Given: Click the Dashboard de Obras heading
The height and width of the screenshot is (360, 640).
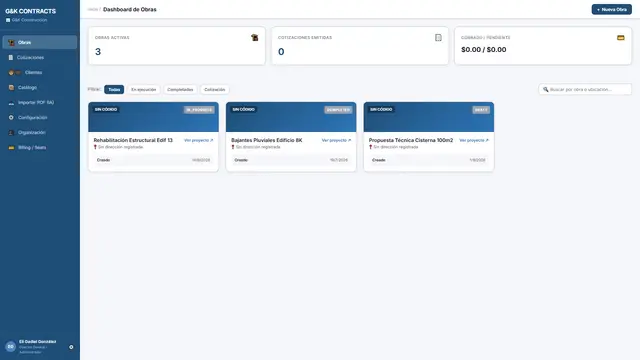Looking at the screenshot, I should (130, 9).
